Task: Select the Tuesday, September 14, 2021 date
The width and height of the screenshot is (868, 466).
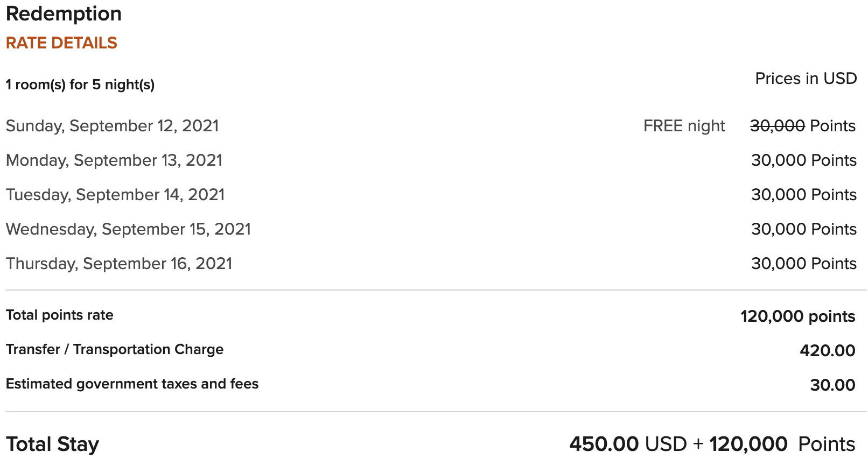Action: click(115, 195)
